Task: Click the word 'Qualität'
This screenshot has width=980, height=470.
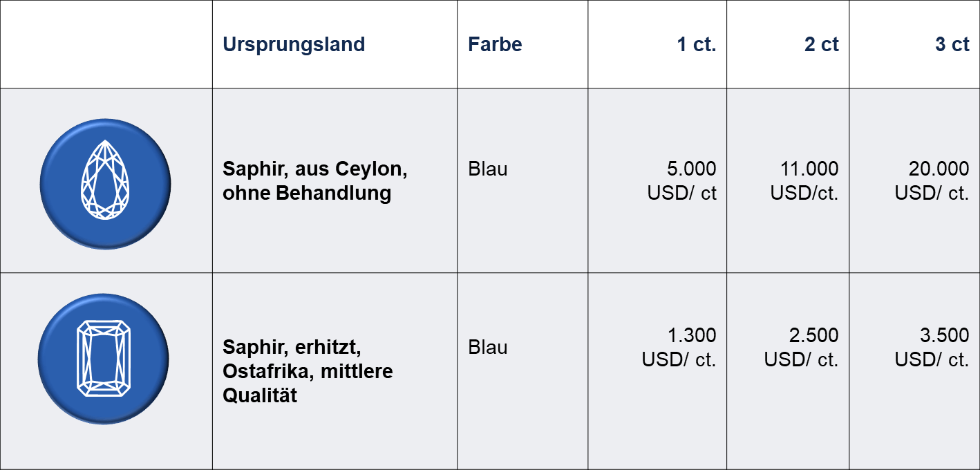Action: (260, 395)
